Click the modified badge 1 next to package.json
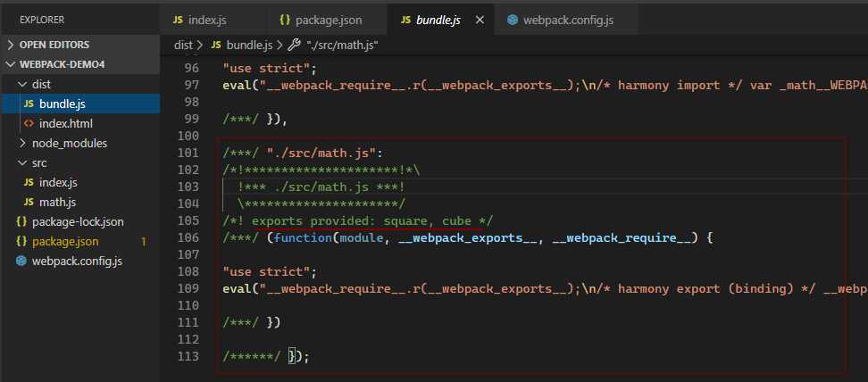 [x=144, y=242]
